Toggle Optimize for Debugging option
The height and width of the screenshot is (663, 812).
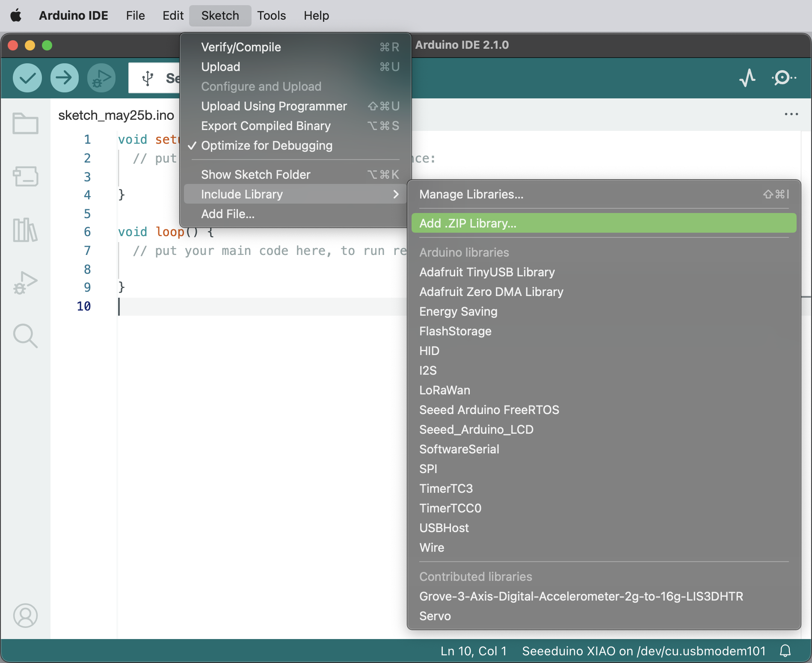pos(295,145)
